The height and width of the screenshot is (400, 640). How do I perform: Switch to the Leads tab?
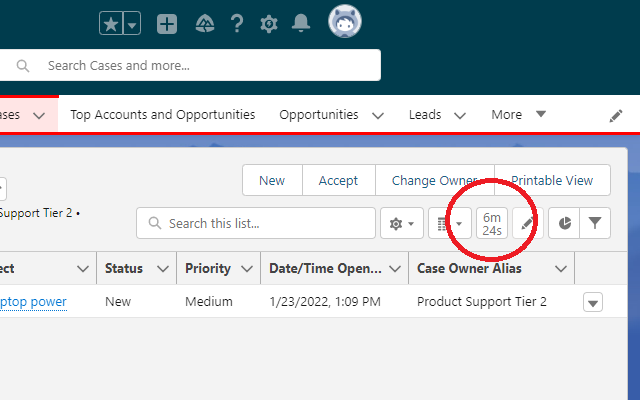(425, 115)
